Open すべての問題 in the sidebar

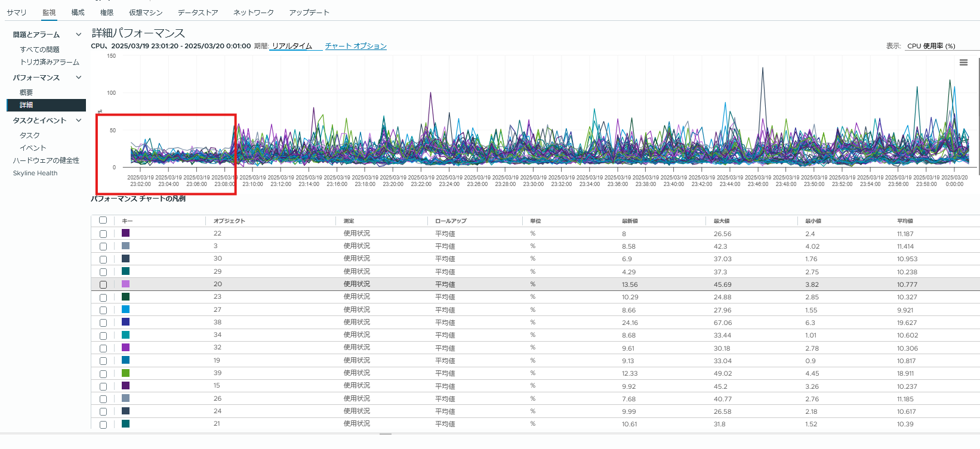coord(40,49)
